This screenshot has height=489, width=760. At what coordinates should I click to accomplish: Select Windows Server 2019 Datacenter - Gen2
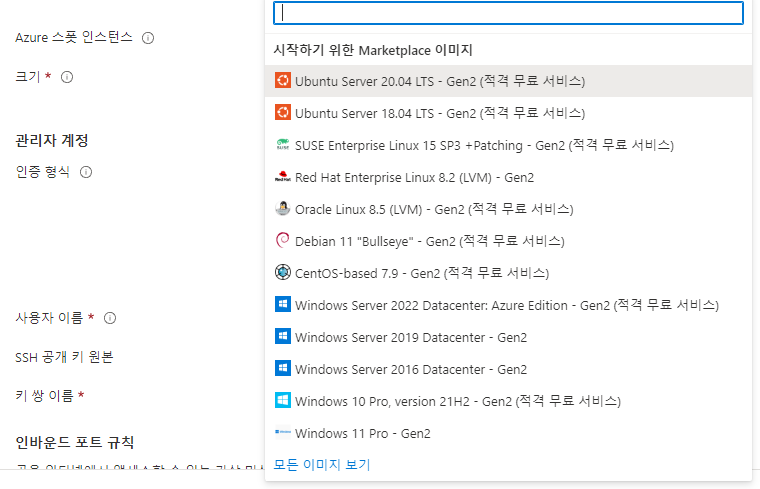(x=411, y=337)
